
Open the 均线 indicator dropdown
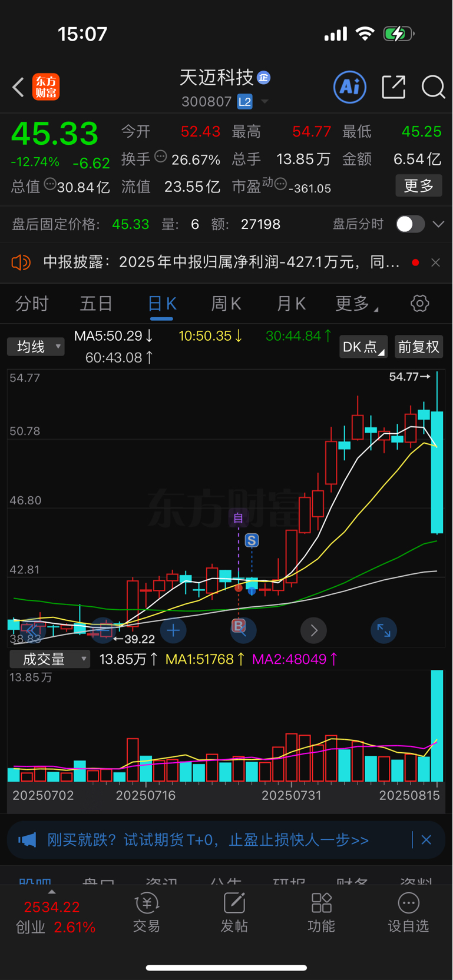tap(36, 347)
